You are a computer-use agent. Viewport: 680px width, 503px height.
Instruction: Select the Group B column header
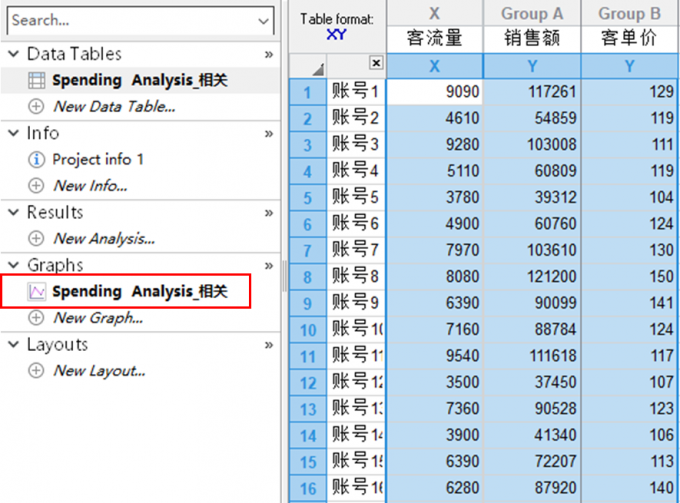click(x=629, y=14)
